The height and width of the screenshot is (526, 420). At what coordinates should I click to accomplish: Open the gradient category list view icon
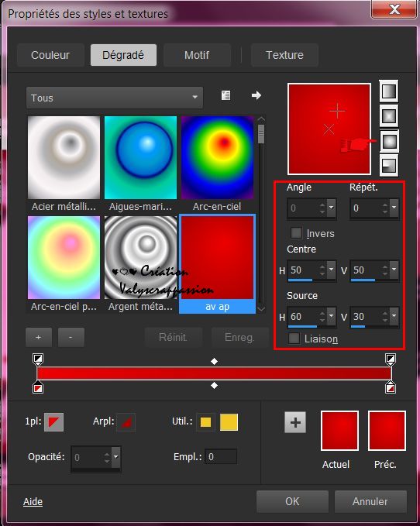point(225,95)
